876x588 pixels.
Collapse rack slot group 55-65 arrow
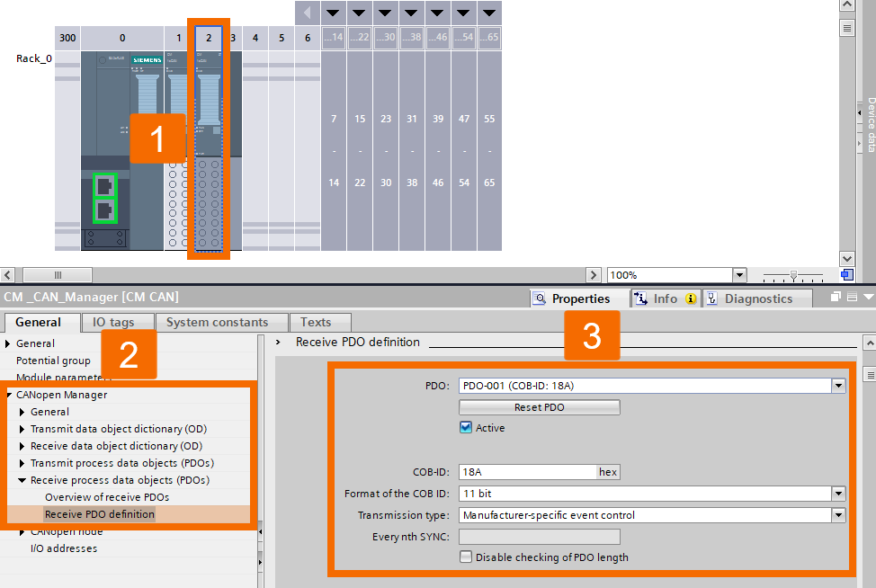489,13
